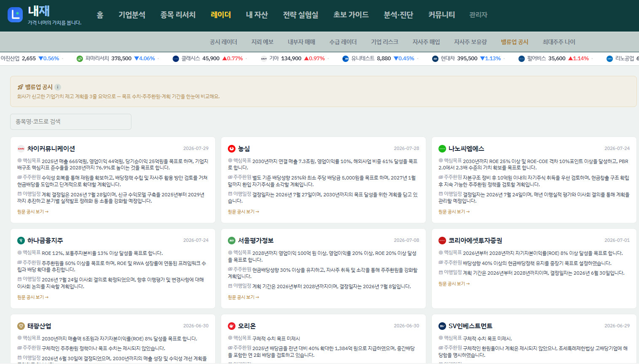This screenshot has width=639, height=364.
Task: Open the 전략 실험실 menu
Action: (301, 15)
